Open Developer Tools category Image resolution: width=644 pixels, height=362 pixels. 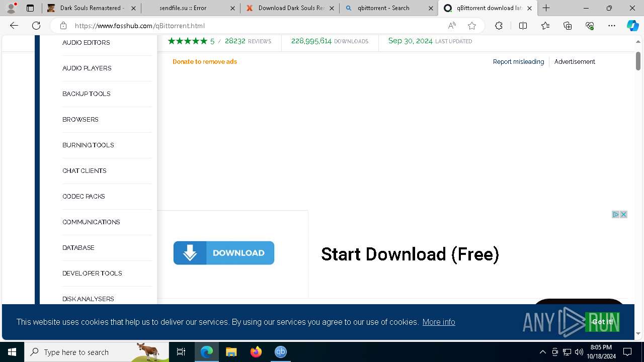92,274
